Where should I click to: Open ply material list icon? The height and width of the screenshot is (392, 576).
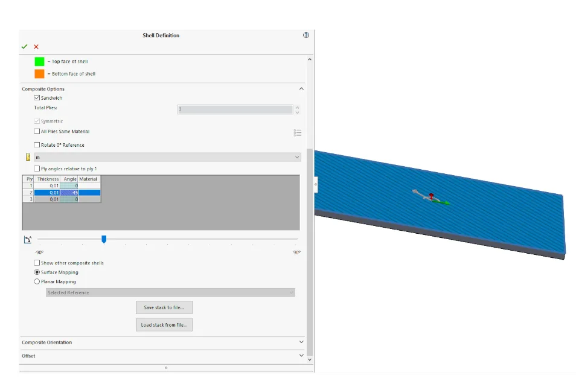(298, 133)
